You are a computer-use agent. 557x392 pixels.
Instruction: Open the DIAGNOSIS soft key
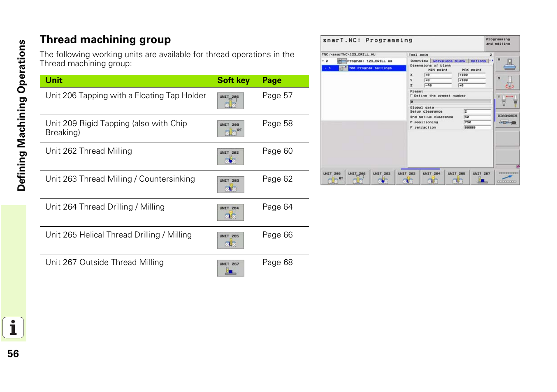click(x=508, y=120)
